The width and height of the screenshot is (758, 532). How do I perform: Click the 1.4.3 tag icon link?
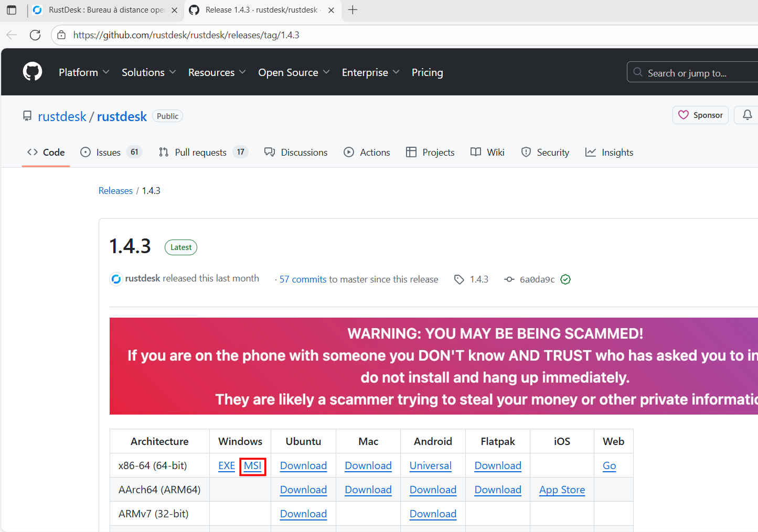[x=472, y=279]
